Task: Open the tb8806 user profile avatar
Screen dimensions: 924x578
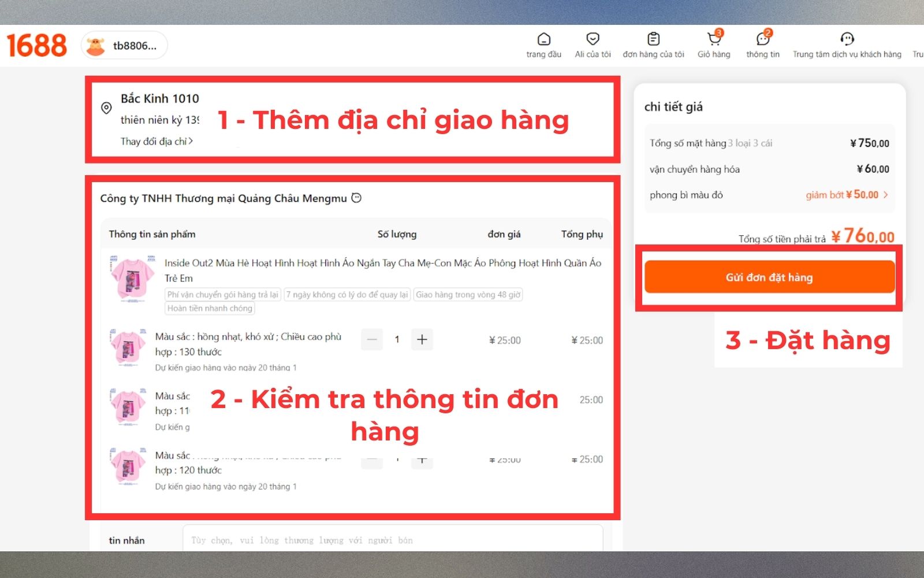Action: click(96, 46)
